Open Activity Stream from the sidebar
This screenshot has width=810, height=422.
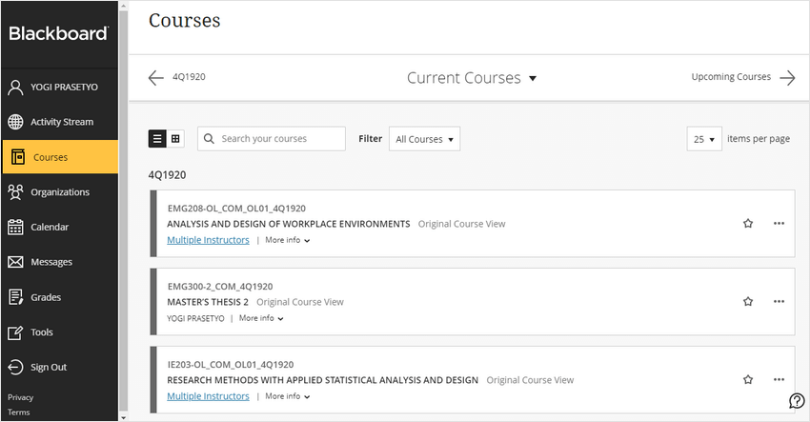coord(60,122)
